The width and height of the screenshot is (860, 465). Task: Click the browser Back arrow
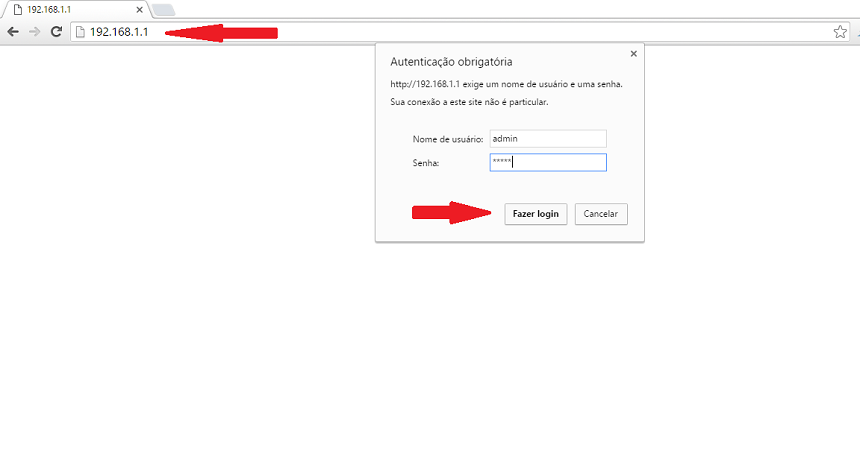point(13,32)
